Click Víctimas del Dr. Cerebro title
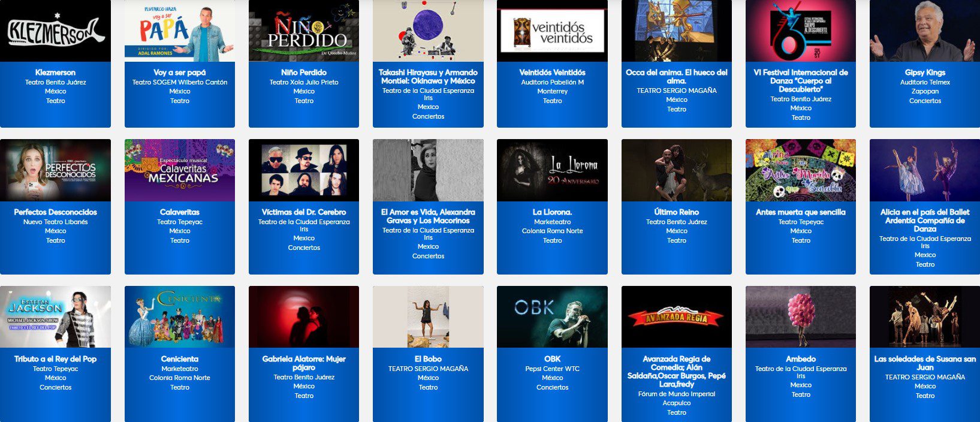Screen dimensions: 980x422 (304, 212)
